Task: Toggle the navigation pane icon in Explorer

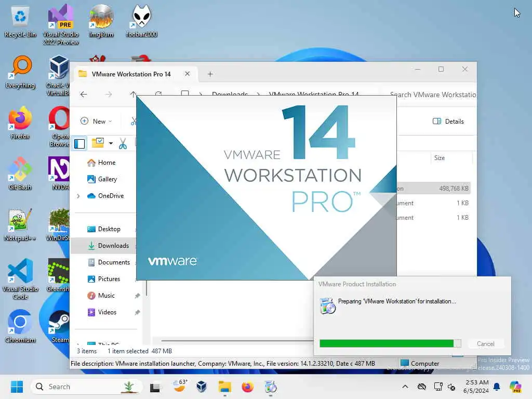Action: (x=79, y=143)
